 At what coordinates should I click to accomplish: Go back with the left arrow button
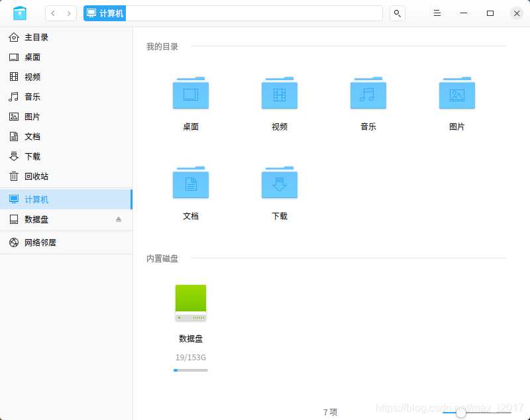(53, 13)
